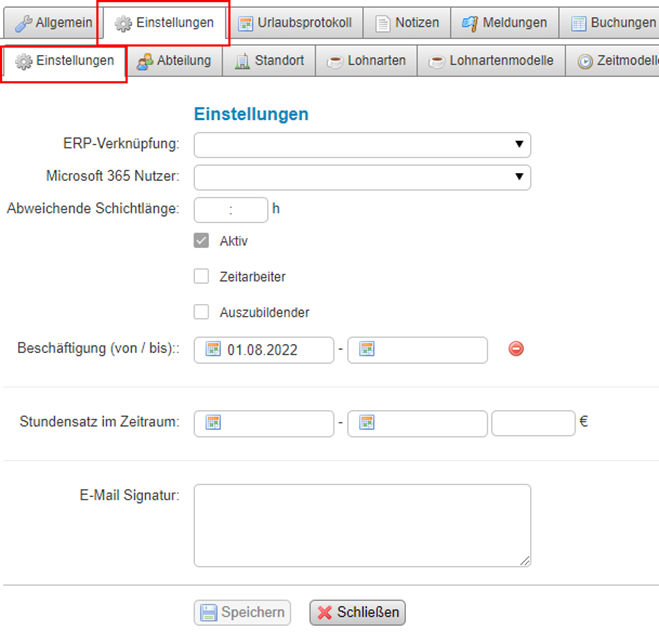Click the Abweichende Schichtlänge time field
The image size is (659, 643).
pos(230,210)
